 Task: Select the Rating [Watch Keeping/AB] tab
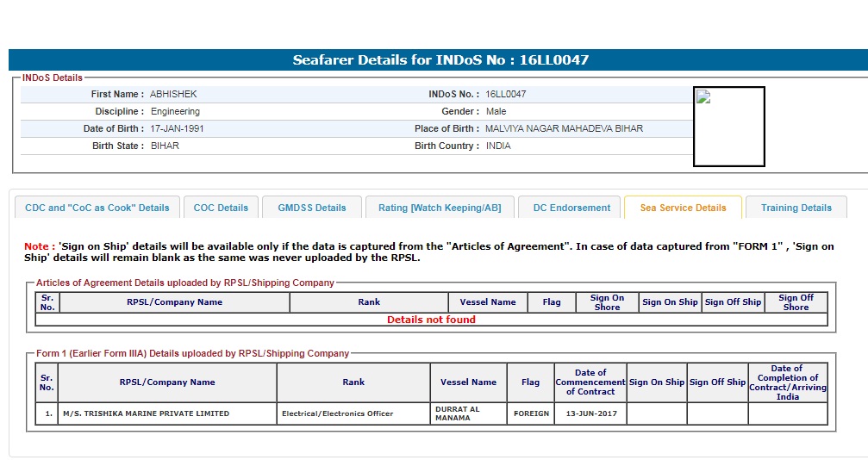(x=440, y=208)
